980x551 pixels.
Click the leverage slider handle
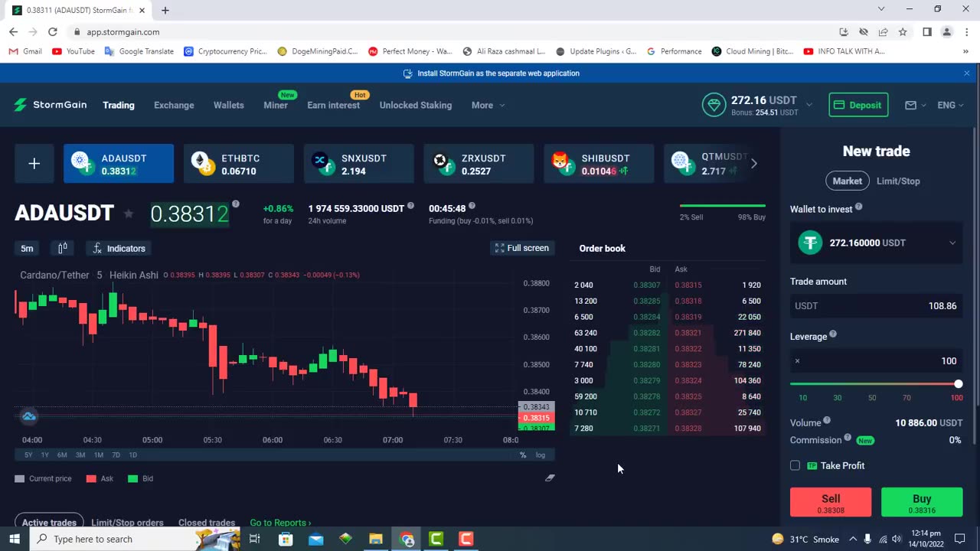tap(958, 383)
